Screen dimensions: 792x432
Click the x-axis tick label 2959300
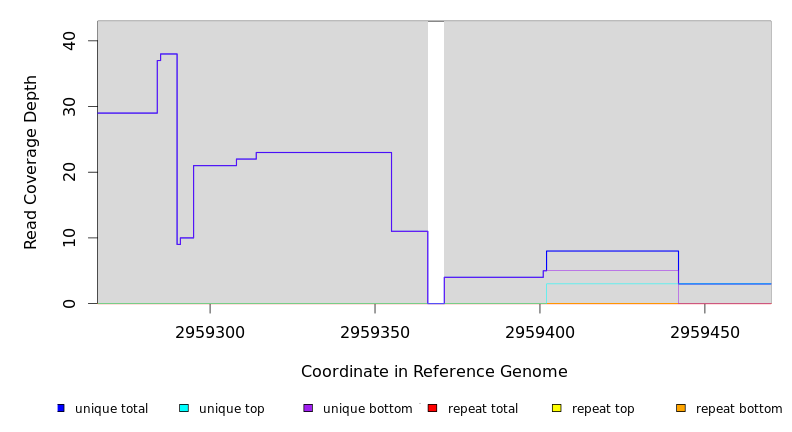click(x=210, y=332)
